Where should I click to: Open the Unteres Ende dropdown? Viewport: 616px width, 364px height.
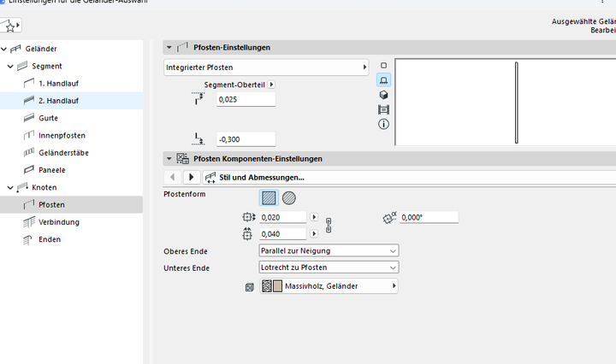tap(329, 267)
